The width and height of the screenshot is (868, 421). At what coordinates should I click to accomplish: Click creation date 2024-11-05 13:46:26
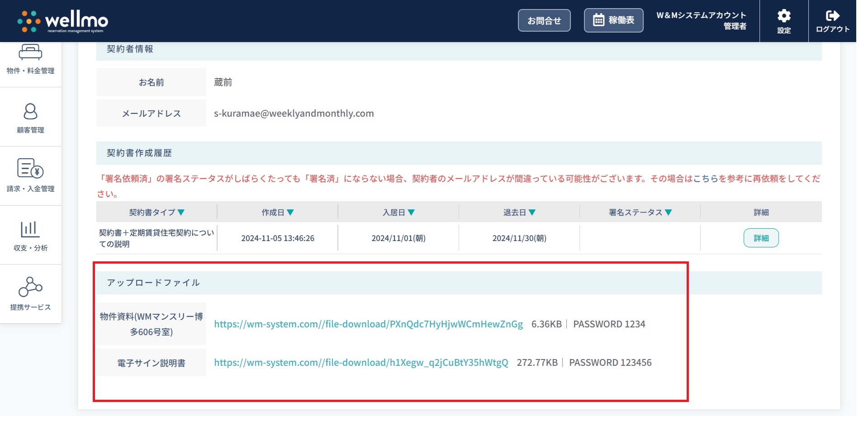(x=278, y=238)
